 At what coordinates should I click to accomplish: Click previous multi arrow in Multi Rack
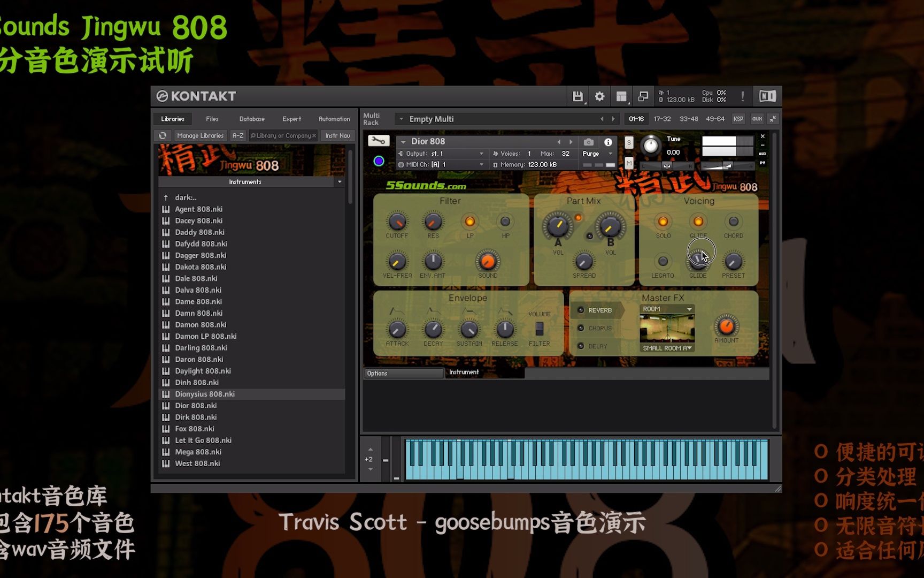click(x=602, y=119)
